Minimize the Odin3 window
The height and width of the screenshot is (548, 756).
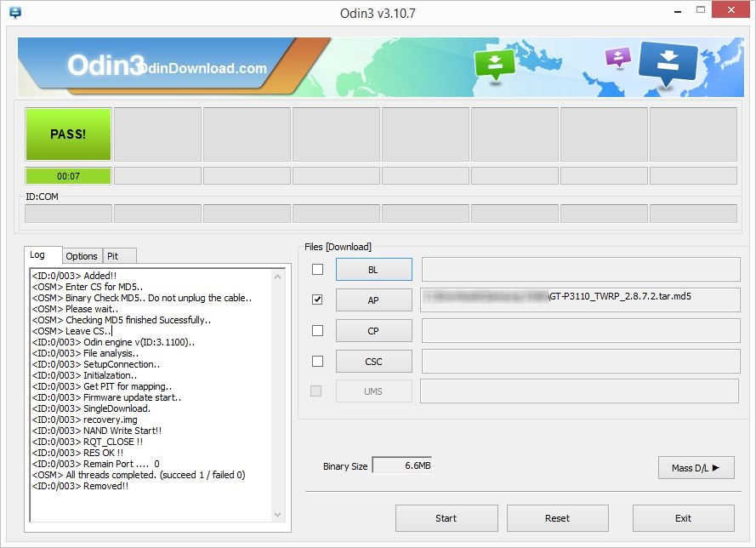(678, 10)
